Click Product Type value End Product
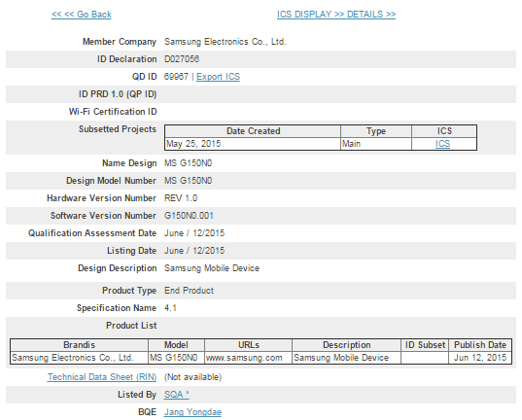The width and height of the screenshot is (522, 420). click(x=189, y=291)
